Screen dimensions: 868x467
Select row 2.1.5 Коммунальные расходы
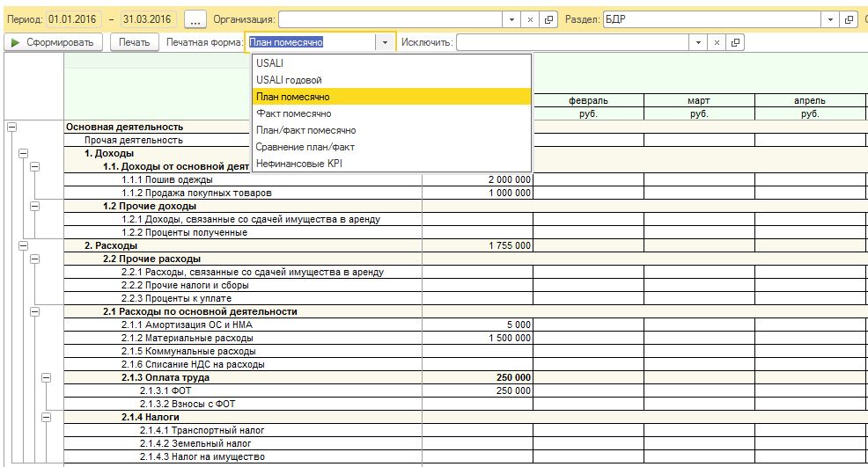tap(243, 352)
